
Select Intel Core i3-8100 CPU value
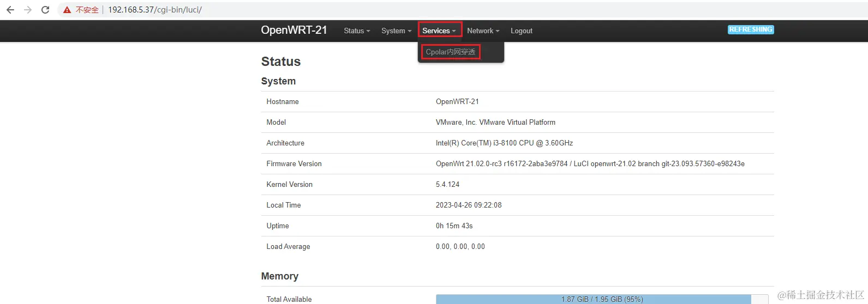click(x=504, y=143)
